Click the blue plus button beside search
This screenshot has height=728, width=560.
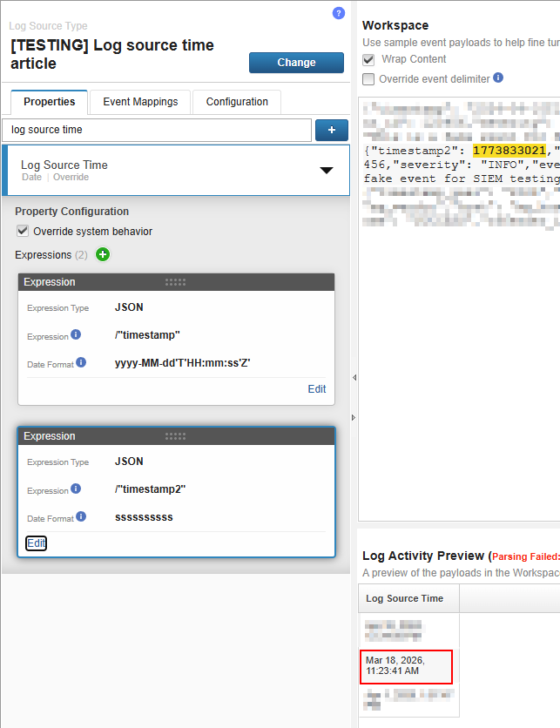click(x=332, y=130)
